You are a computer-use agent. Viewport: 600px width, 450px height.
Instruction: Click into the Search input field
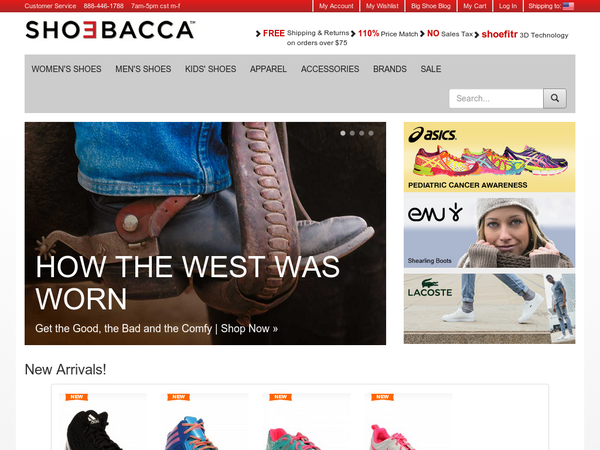tap(496, 98)
